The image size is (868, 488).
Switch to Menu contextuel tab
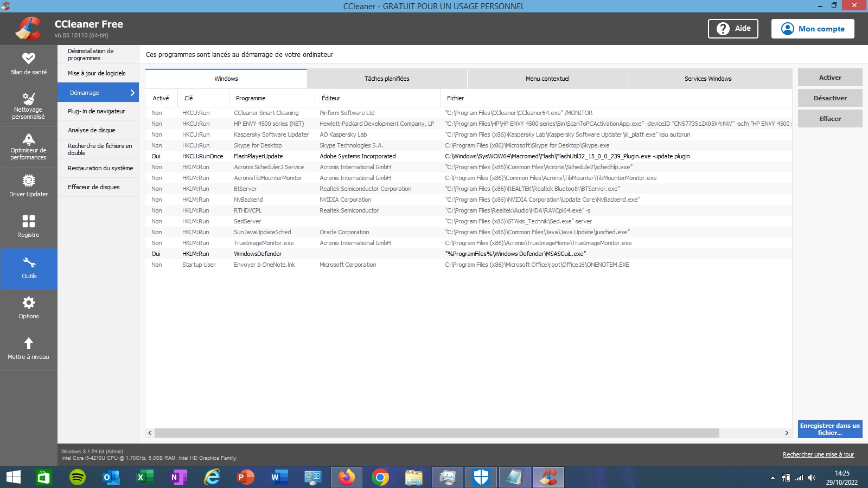click(547, 79)
